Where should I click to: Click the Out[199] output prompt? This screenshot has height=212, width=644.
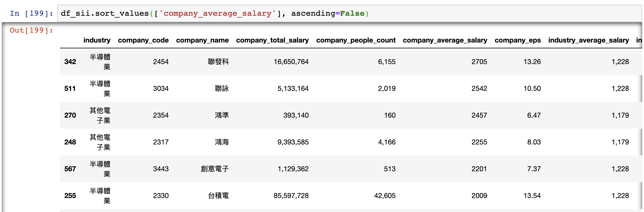pos(31,30)
